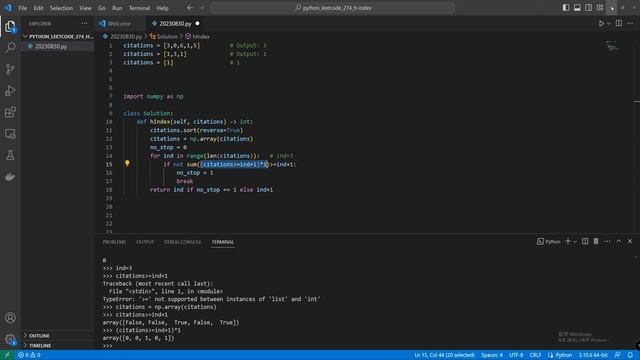Open notifications bell in status bar
Viewport: 640px width, 360px height.
(x=630, y=355)
